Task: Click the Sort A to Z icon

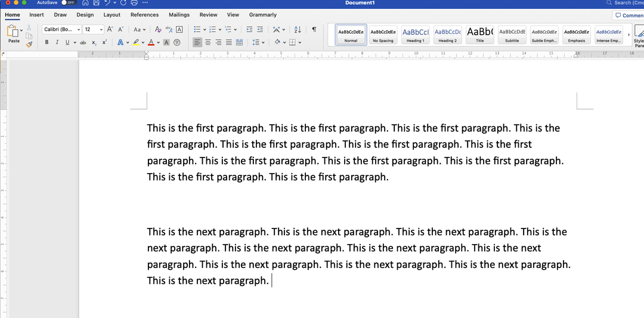Action: click(298, 29)
